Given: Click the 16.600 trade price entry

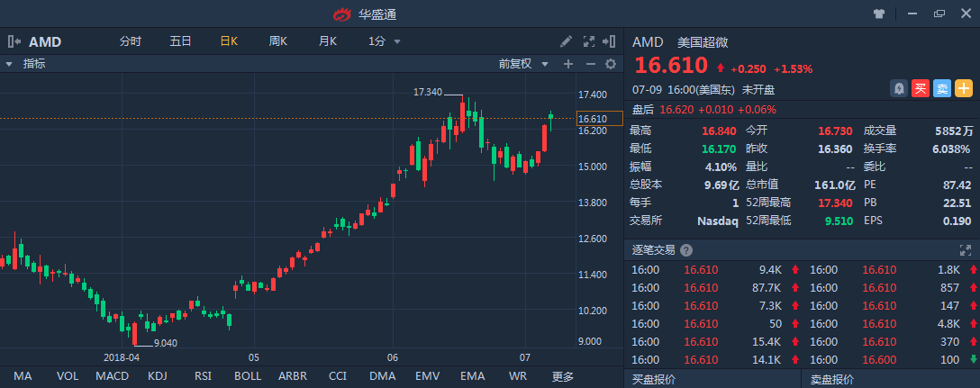Looking at the screenshot, I should (879, 360).
